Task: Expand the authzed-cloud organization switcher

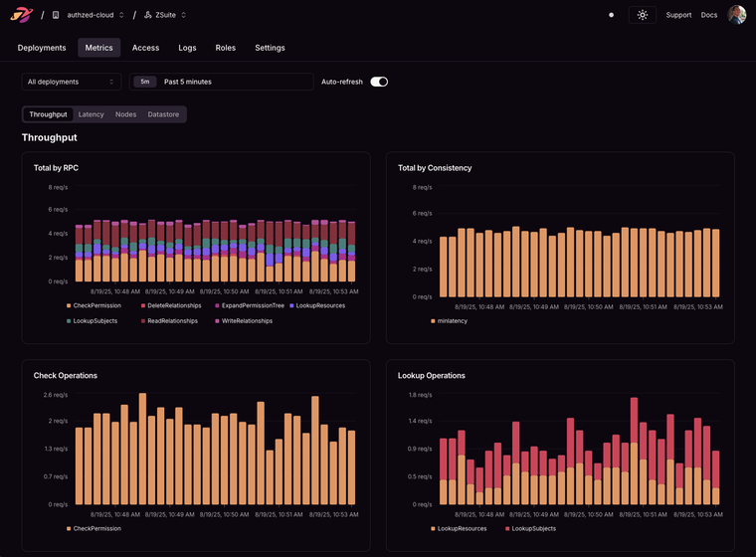Action: [x=121, y=15]
